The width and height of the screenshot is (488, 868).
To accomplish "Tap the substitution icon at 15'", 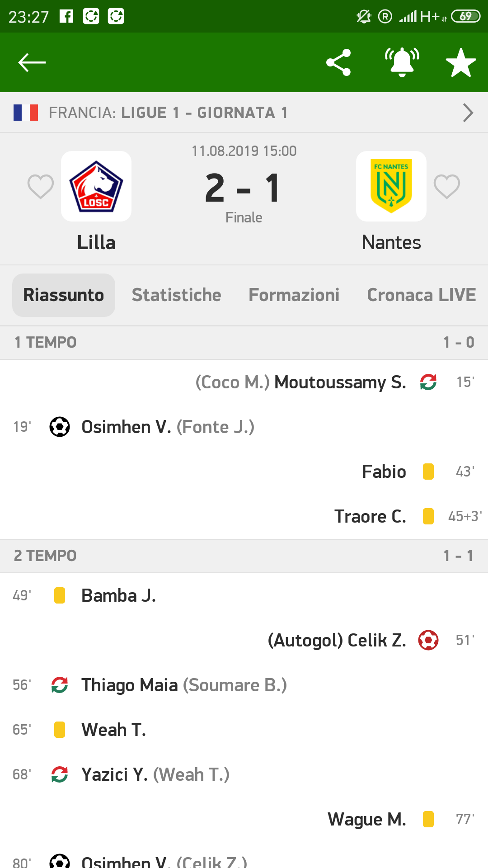I will 428,382.
